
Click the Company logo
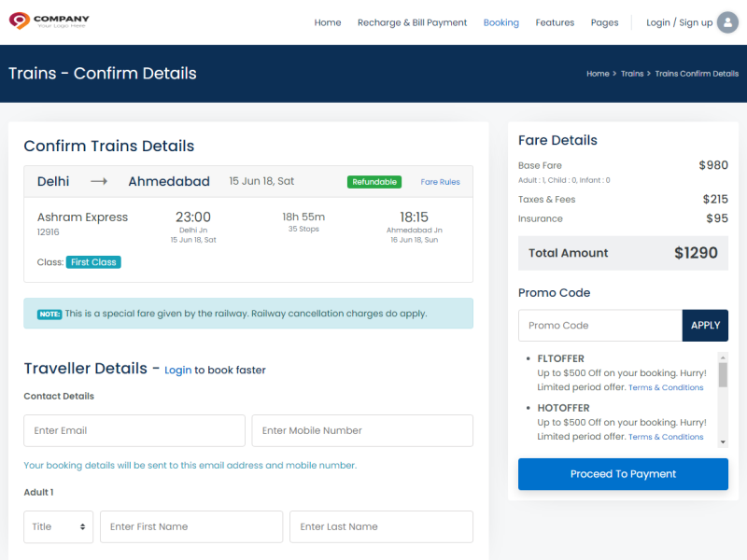[x=48, y=21]
